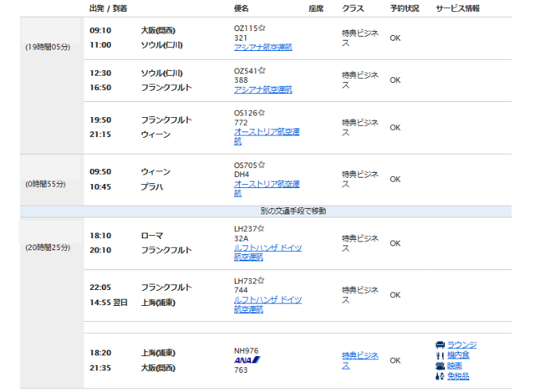Click the クラス column header
The height and width of the screenshot is (392, 535).
coord(353,8)
